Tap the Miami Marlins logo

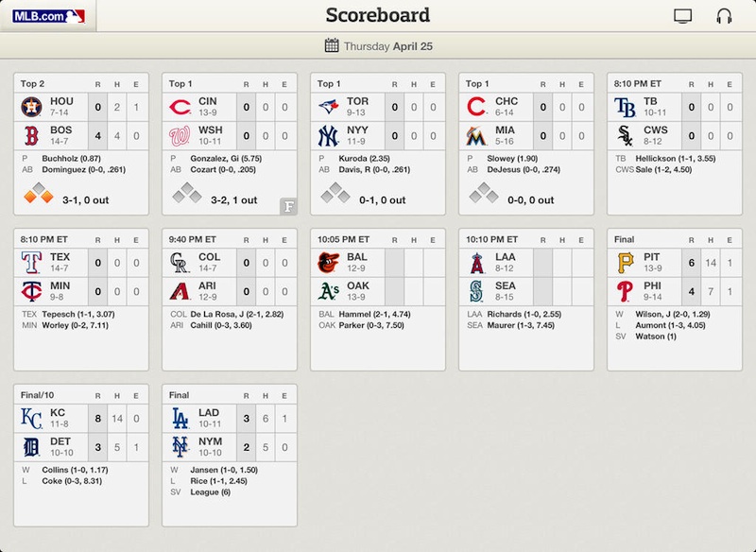point(476,136)
